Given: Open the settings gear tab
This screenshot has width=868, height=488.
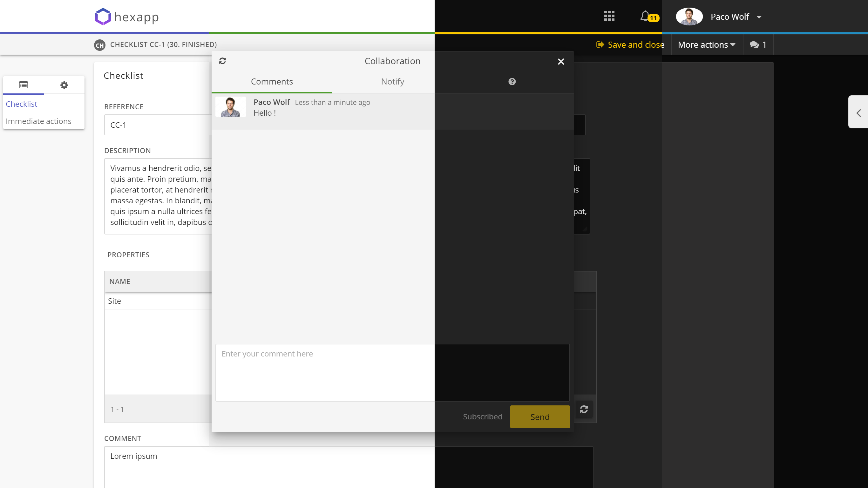Looking at the screenshot, I should (x=64, y=85).
